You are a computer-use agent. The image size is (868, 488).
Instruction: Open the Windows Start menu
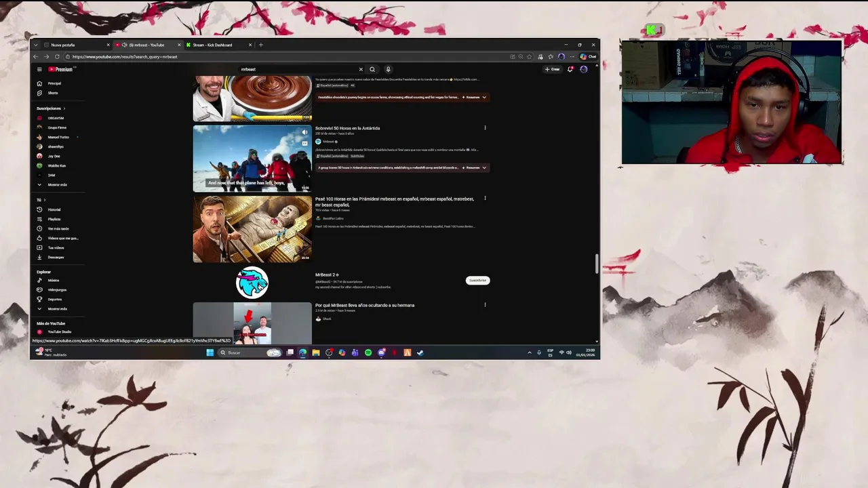click(x=210, y=352)
